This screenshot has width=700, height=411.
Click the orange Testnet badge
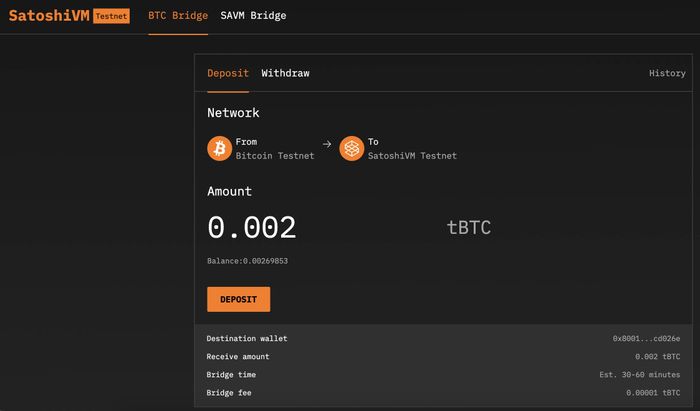(x=112, y=16)
